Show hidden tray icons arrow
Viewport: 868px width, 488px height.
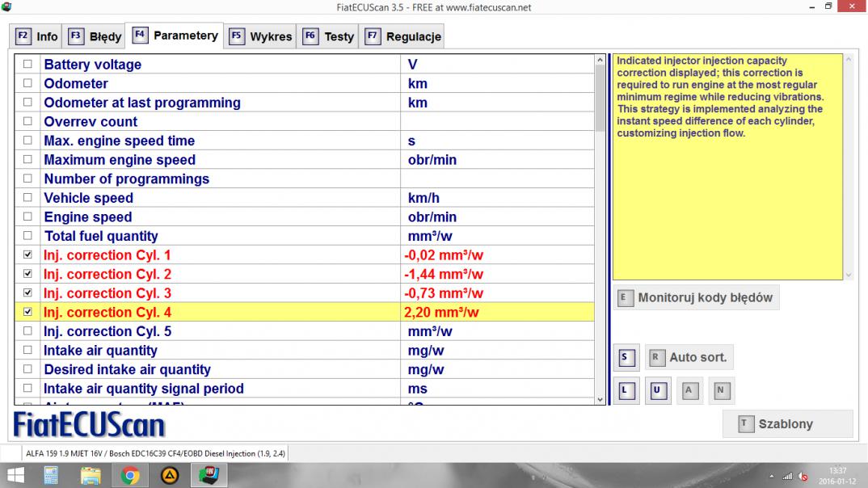pos(772,477)
